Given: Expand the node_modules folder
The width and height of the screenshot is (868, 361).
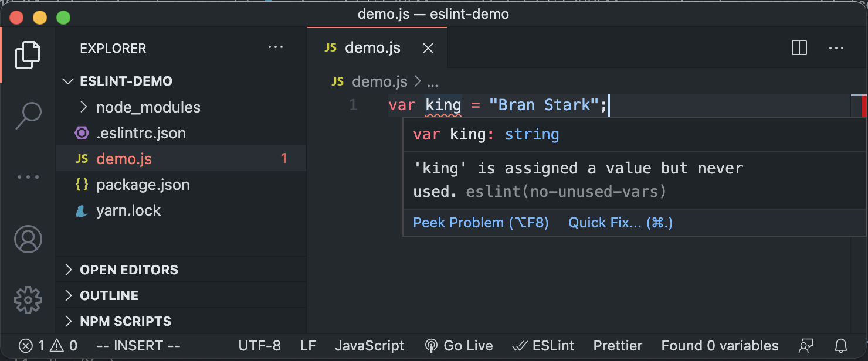Looking at the screenshot, I should click(x=148, y=107).
